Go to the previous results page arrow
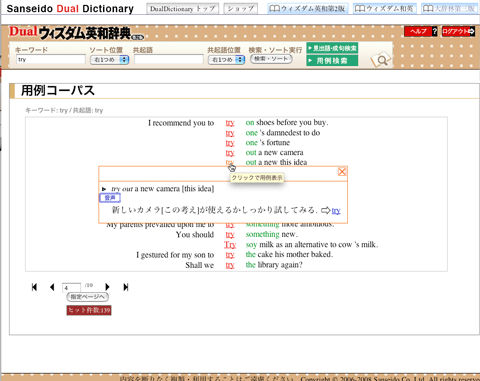This screenshot has width=480, height=381. (x=52, y=287)
